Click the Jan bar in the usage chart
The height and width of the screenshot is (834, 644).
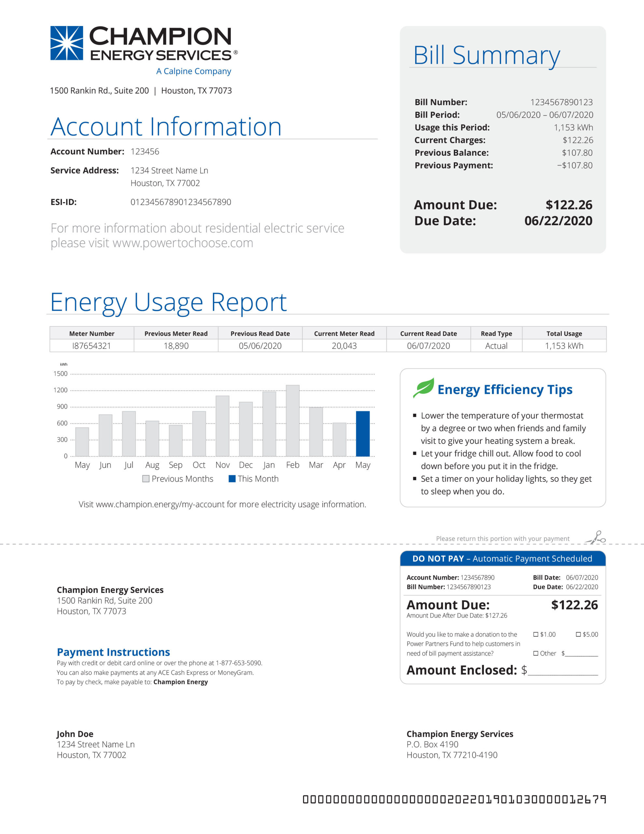(269, 424)
